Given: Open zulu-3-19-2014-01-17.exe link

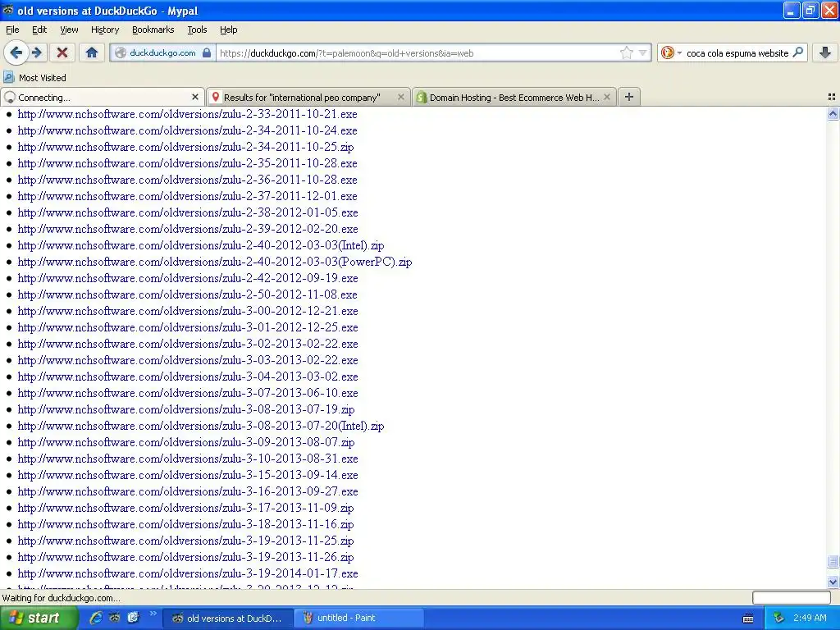Looking at the screenshot, I should tap(188, 573).
